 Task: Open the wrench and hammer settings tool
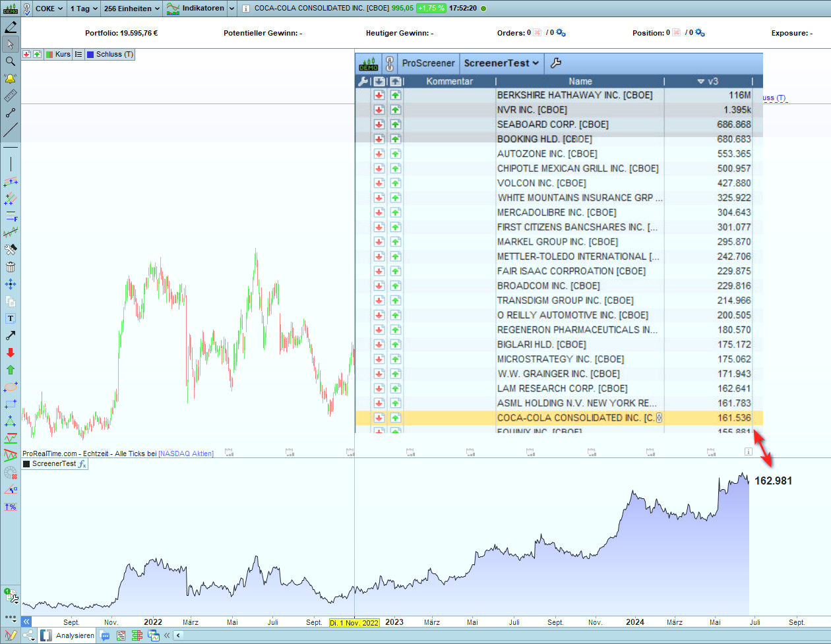point(11,250)
